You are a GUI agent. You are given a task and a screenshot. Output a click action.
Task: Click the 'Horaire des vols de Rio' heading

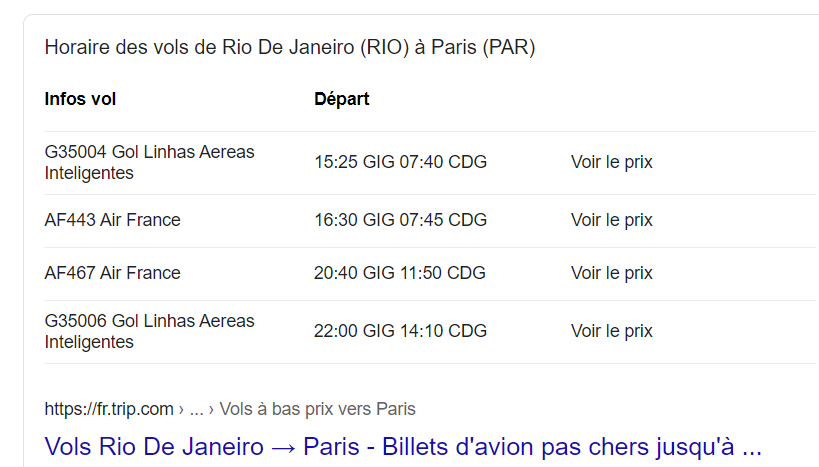(x=290, y=48)
